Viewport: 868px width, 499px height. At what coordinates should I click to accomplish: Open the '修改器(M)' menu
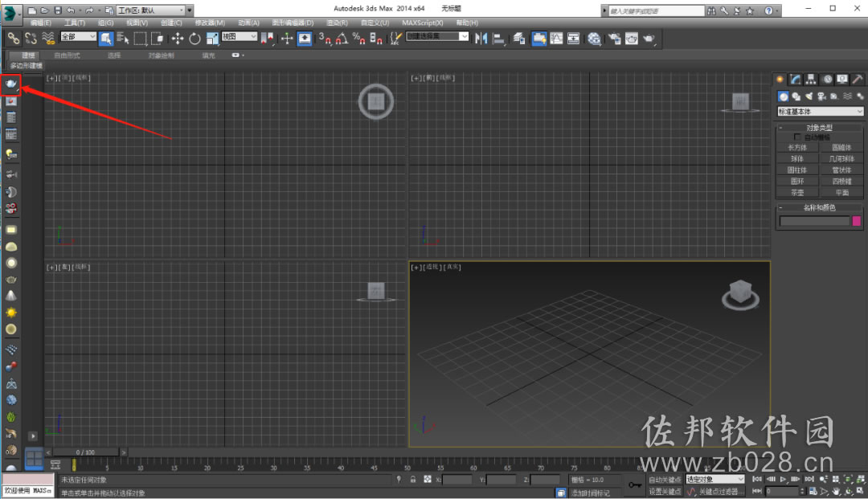(210, 22)
